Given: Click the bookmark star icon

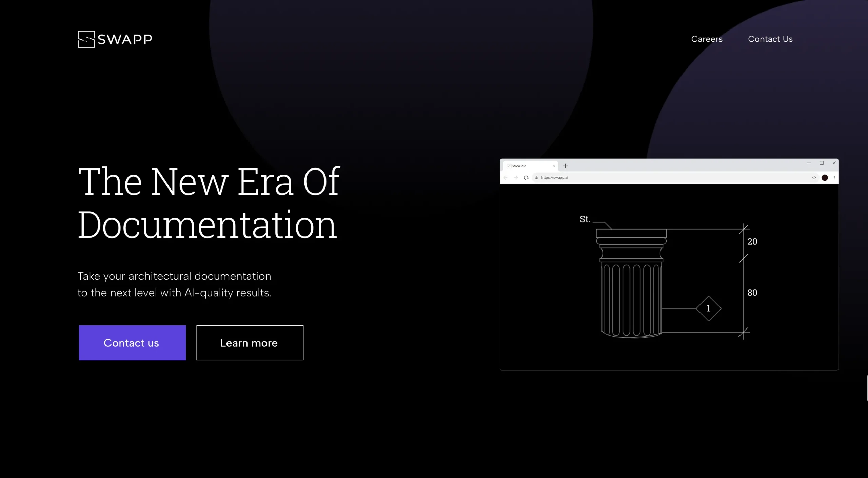Looking at the screenshot, I should 814,178.
